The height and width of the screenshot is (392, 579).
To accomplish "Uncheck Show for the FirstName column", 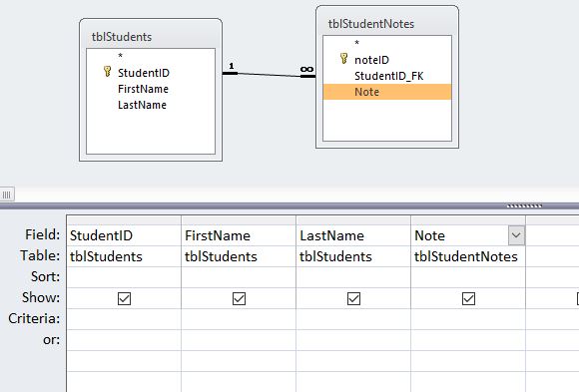I will coord(239,298).
